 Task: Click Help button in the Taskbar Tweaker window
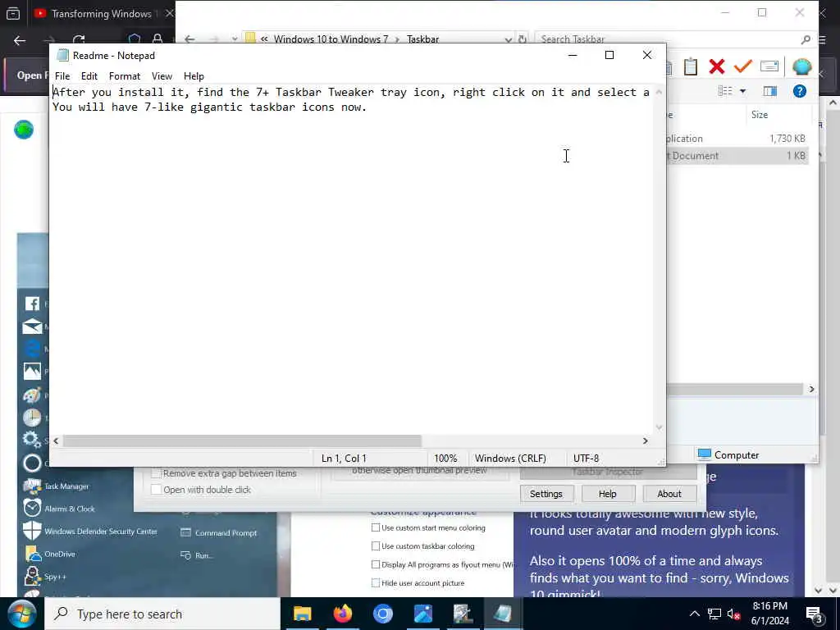(608, 493)
